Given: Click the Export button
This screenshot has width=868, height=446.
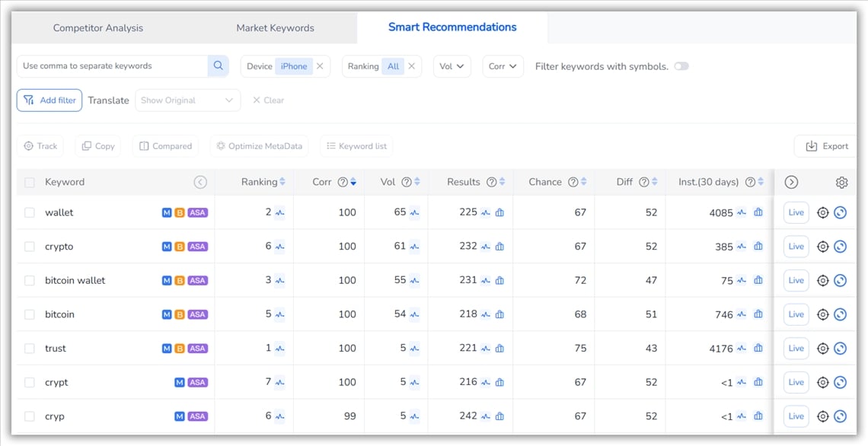Looking at the screenshot, I should [826, 146].
